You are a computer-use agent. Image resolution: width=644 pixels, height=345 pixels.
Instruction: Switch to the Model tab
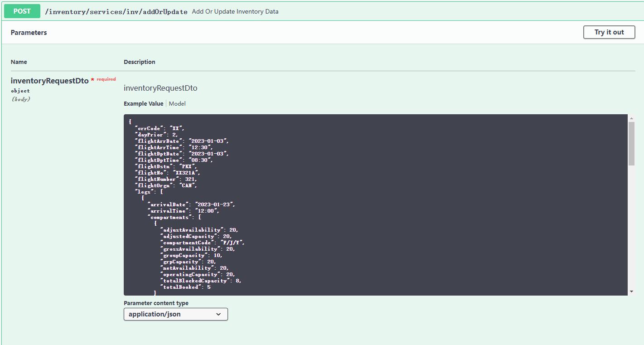(177, 103)
